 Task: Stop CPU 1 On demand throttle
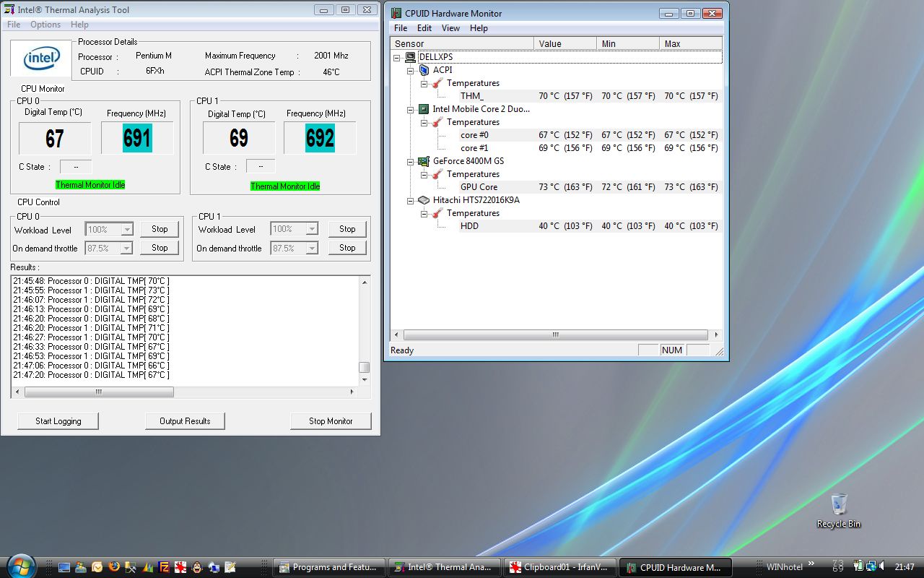(347, 248)
